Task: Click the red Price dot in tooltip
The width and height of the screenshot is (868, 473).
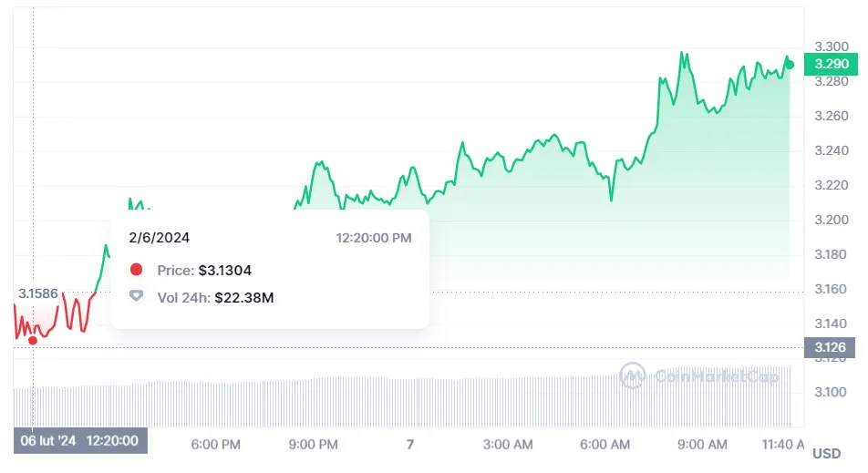Action: click(137, 270)
